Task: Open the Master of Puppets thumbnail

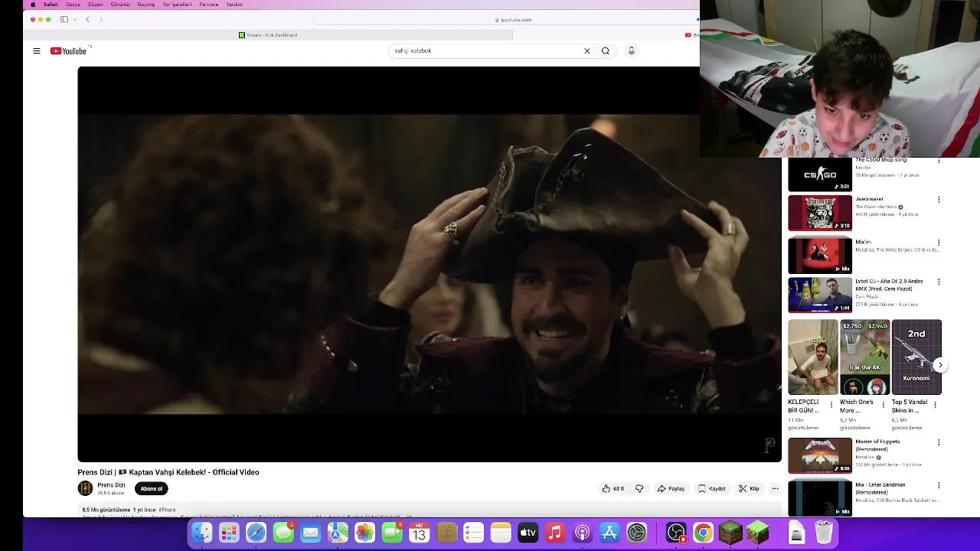Action: [x=820, y=455]
